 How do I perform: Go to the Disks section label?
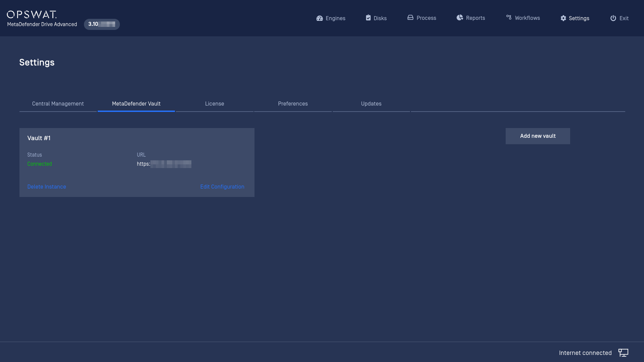coord(380,18)
